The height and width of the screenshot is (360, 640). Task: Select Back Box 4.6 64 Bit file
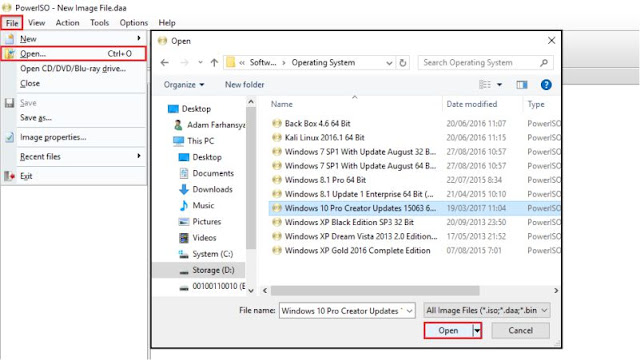(317, 123)
